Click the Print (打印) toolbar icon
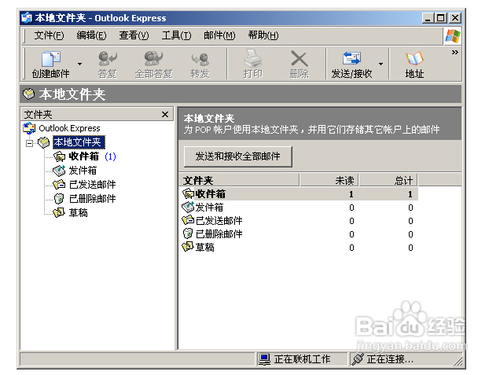 (x=253, y=58)
